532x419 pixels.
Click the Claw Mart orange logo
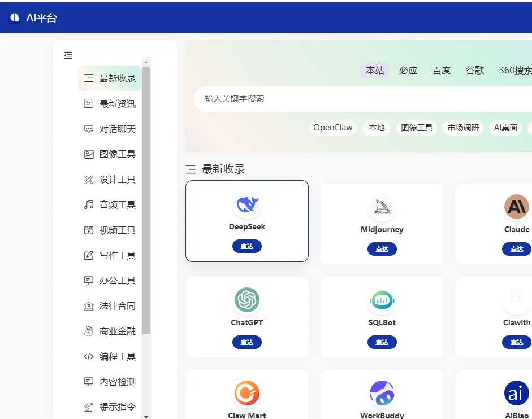(247, 393)
